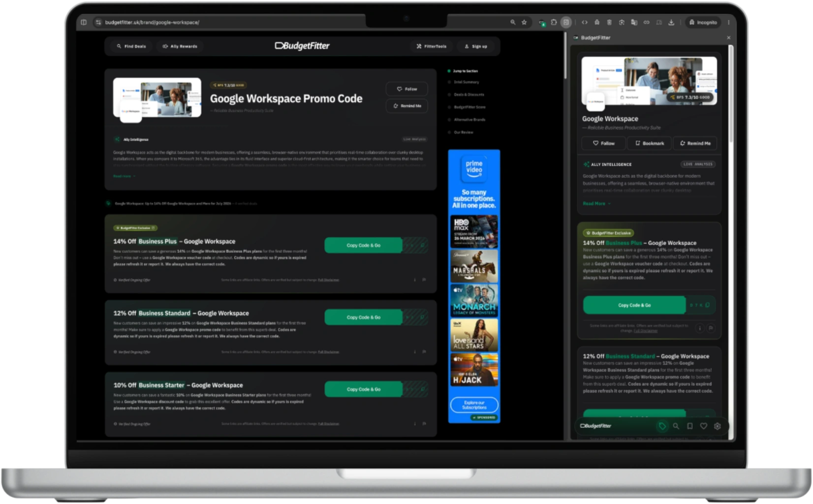Viewport: 813px width, 504px height.
Task: Click the info icon on the 14% Off page card
Action: 415,280
